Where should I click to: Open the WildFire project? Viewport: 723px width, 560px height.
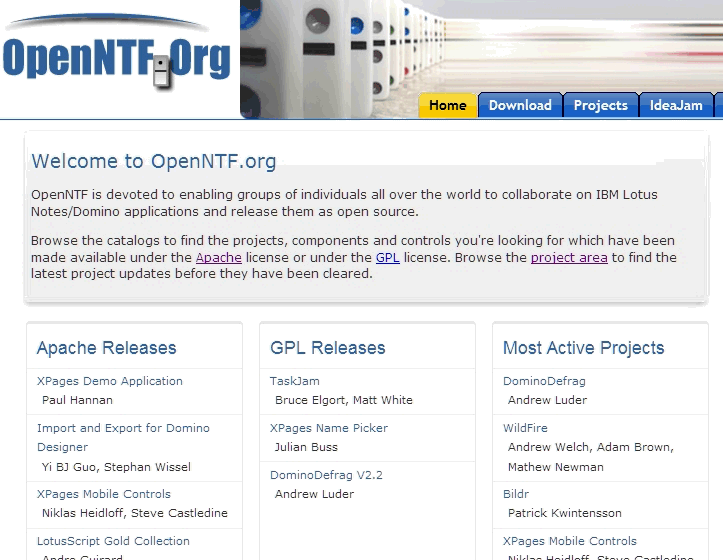pos(525,428)
